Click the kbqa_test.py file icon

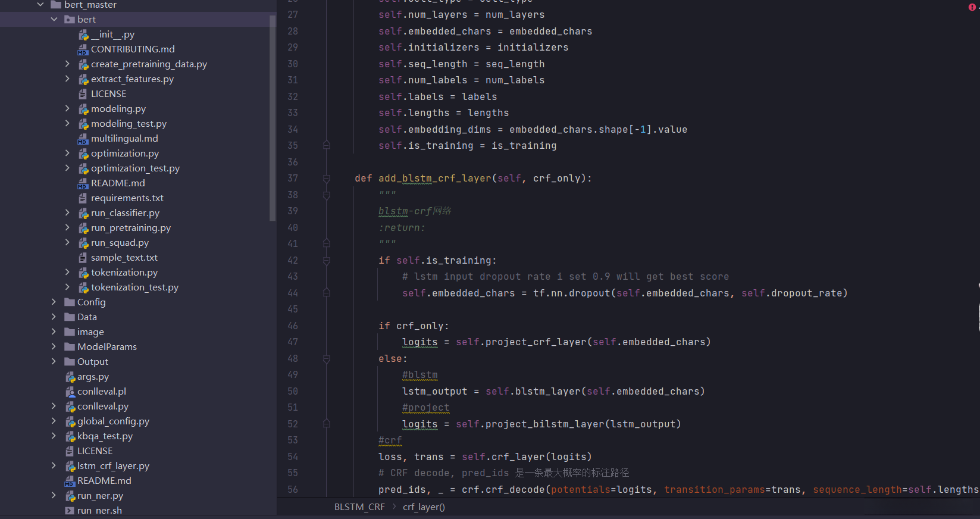click(x=70, y=436)
